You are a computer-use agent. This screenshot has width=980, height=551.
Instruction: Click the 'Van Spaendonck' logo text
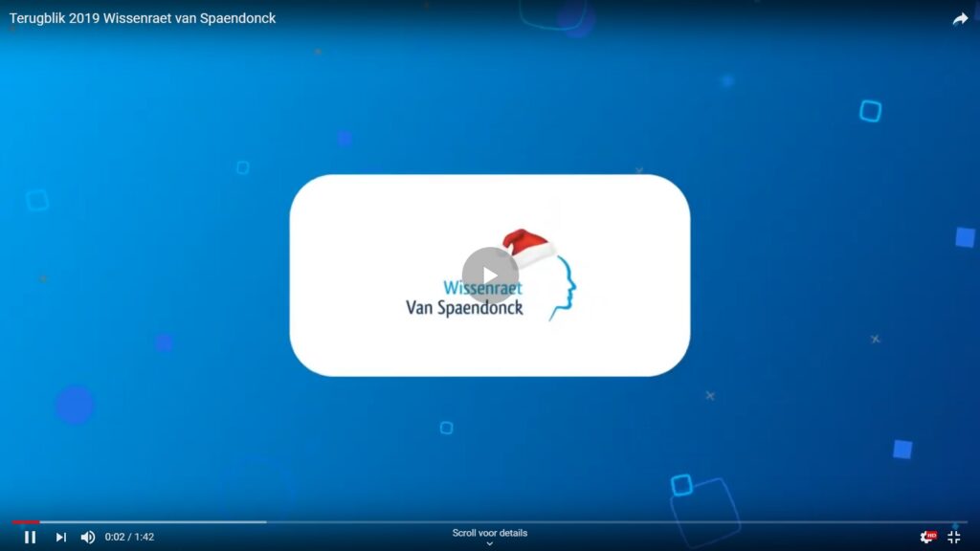pyautogui.click(x=464, y=307)
